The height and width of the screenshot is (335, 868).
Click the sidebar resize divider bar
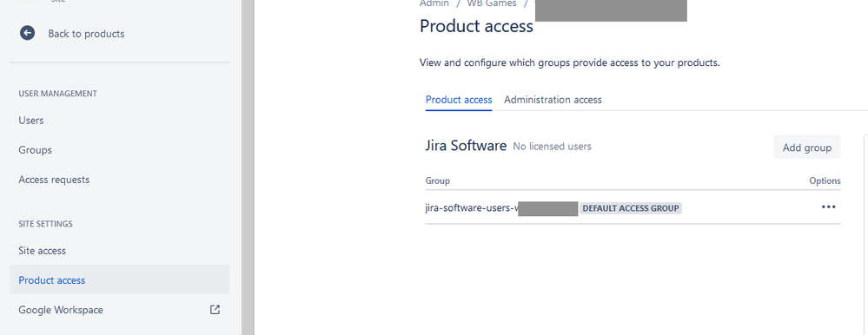click(248, 167)
